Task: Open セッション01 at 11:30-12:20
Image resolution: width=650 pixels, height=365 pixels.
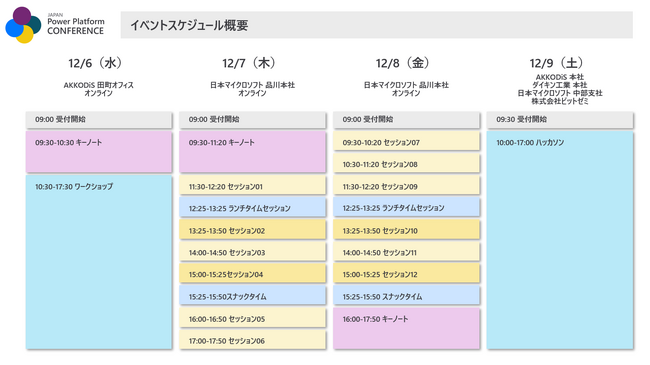Action: pyautogui.click(x=252, y=186)
